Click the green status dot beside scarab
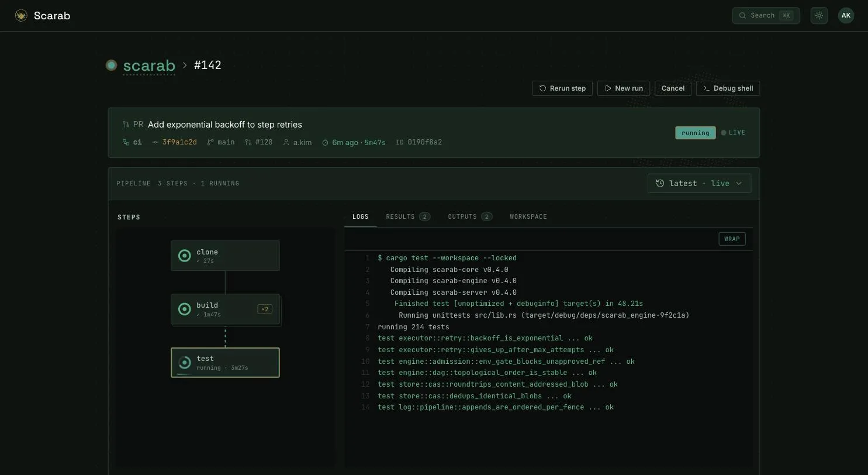This screenshot has height=475, width=868. tap(111, 66)
